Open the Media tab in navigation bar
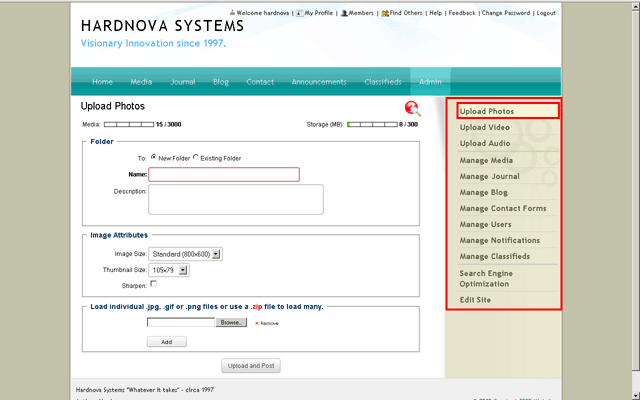The height and width of the screenshot is (400, 640). (141, 82)
